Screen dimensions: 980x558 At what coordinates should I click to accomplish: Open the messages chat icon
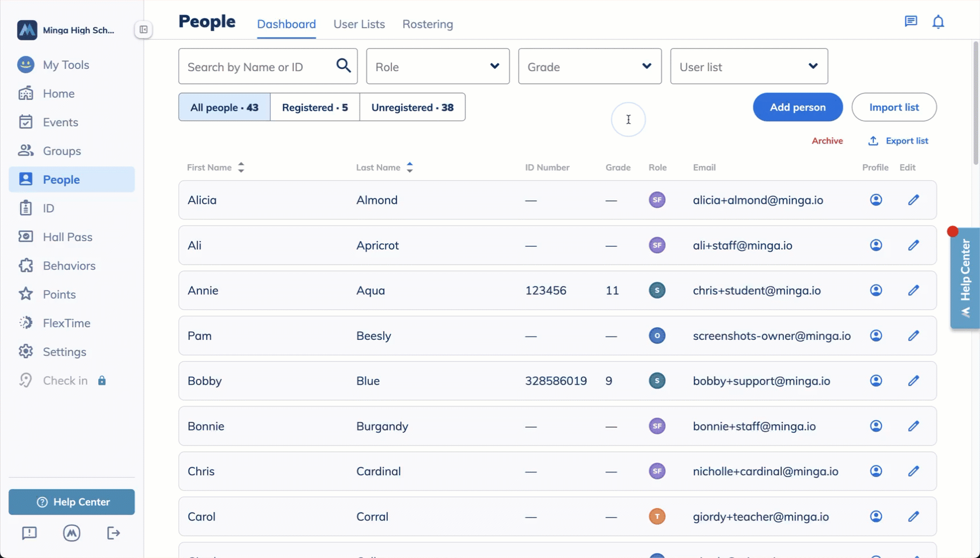click(911, 22)
